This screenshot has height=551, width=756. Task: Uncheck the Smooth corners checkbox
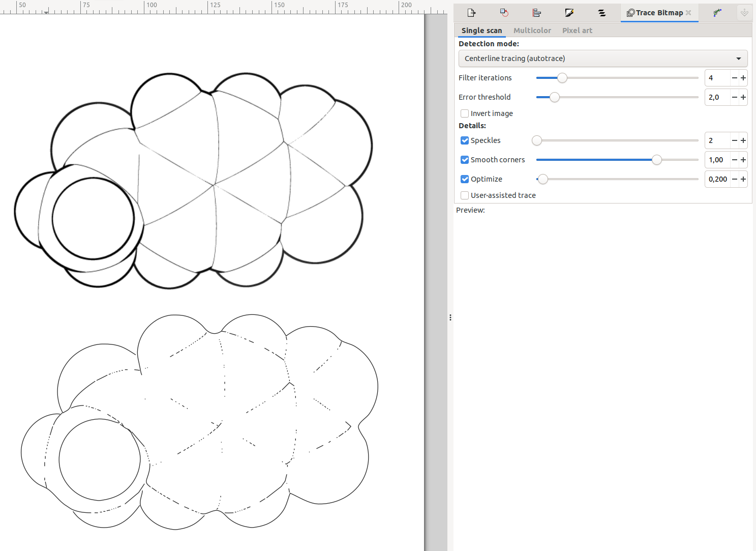click(465, 160)
